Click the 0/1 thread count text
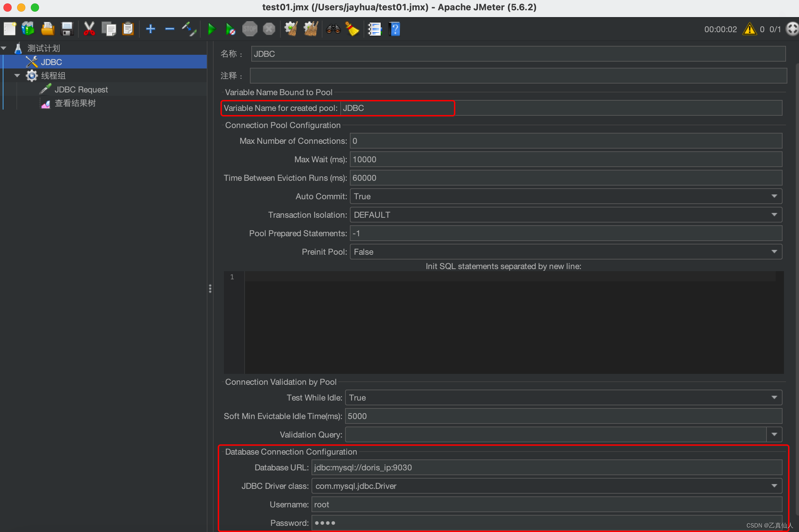 tap(775, 29)
